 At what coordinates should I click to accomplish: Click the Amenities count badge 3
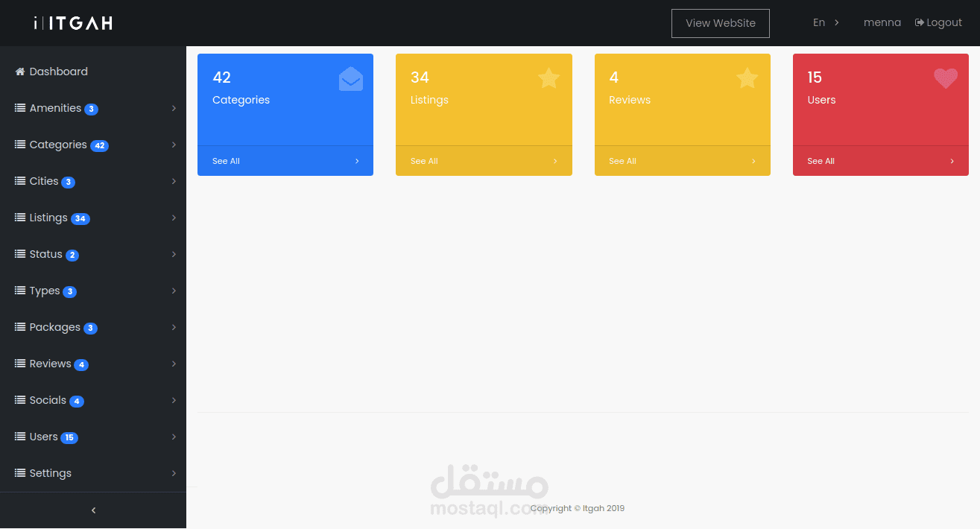pyautogui.click(x=91, y=110)
